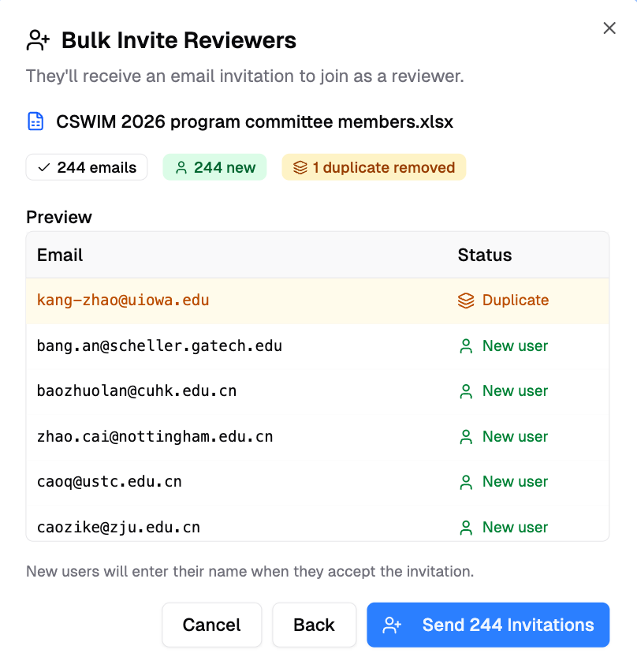Click the checkmark icon in 244 emails badge
Image resolution: width=637 pixels, height=672 pixels.
click(x=44, y=167)
